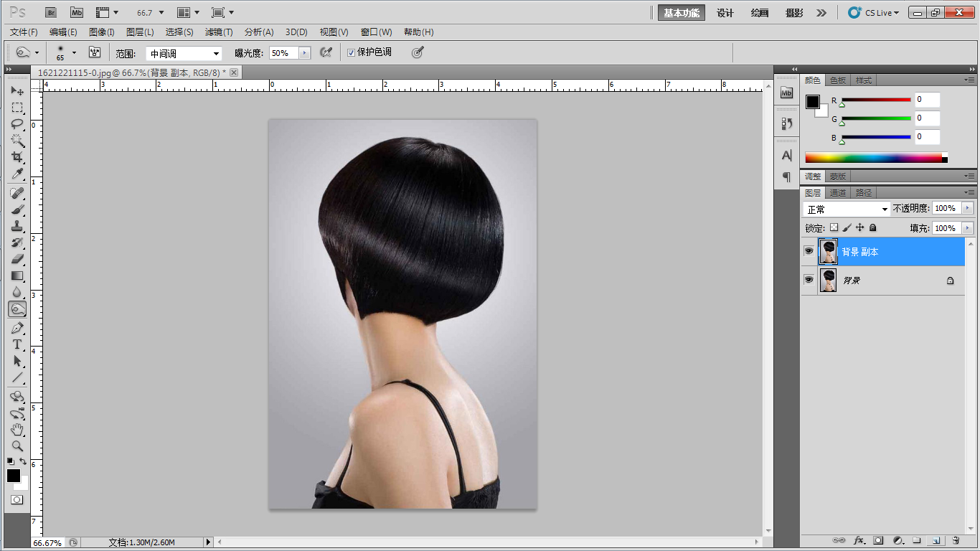The height and width of the screenshot is (551, 980).
Task: Launch Bridge from the Br icon
Action: coord(51,12)
